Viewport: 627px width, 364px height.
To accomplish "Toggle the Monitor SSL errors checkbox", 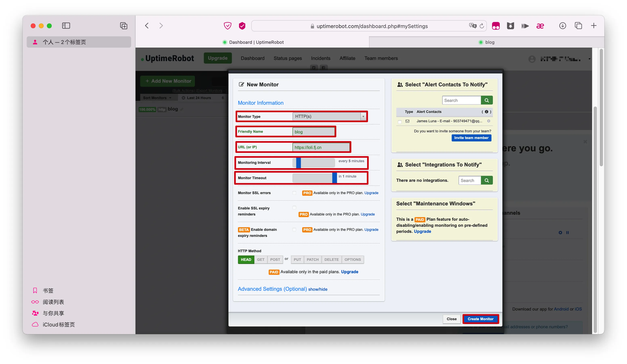I will pyautogui.click(x=294, y=193).
